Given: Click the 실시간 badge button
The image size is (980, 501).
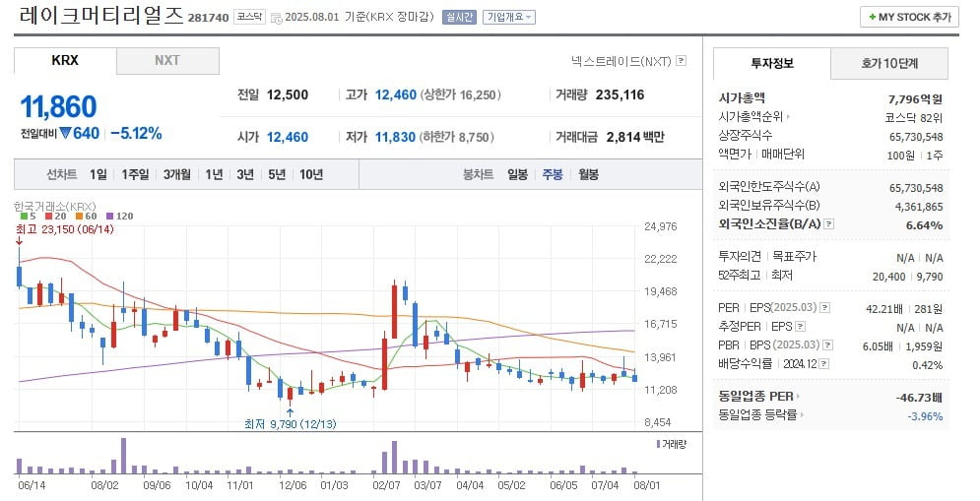Looking at the screenshot, I should click(x=459, y=18).
